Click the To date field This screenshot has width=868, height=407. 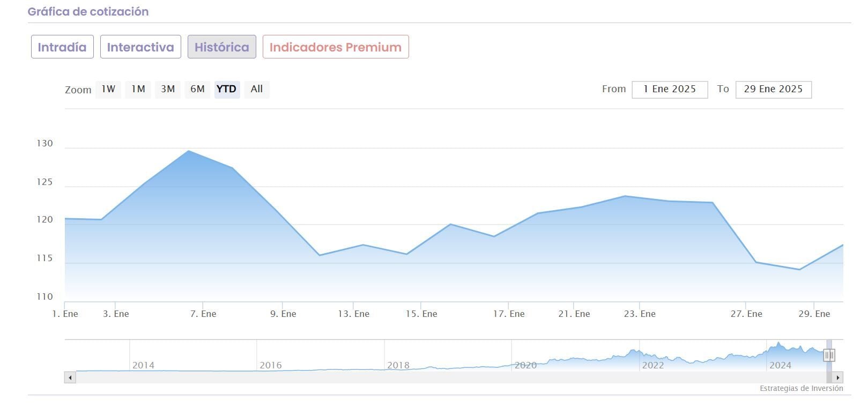click(773, 90)
